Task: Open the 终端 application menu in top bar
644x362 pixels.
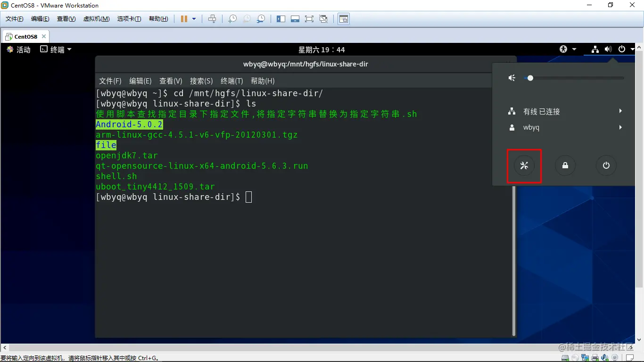Action: (x=56, y=49)
